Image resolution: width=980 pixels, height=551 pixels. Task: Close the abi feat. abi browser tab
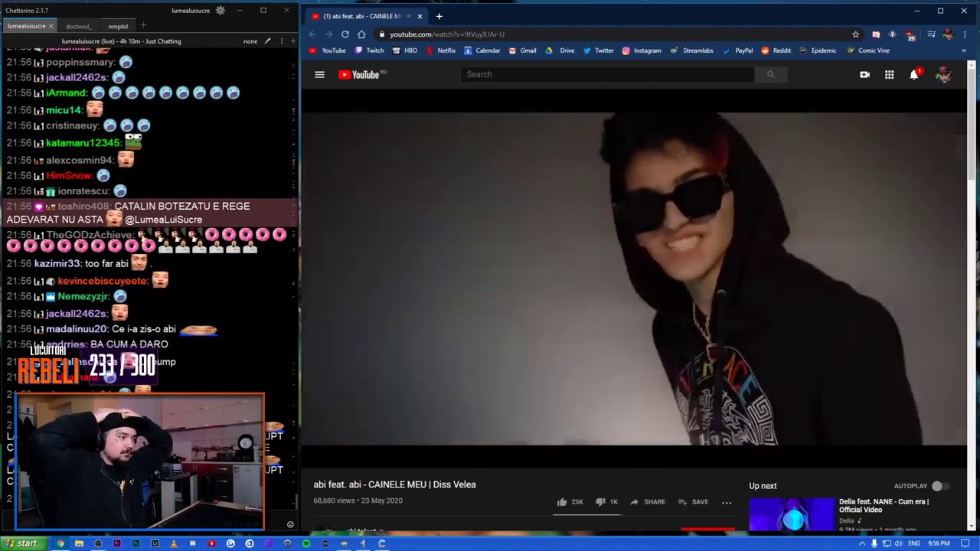pyautogui.click(x=420, y=16)
